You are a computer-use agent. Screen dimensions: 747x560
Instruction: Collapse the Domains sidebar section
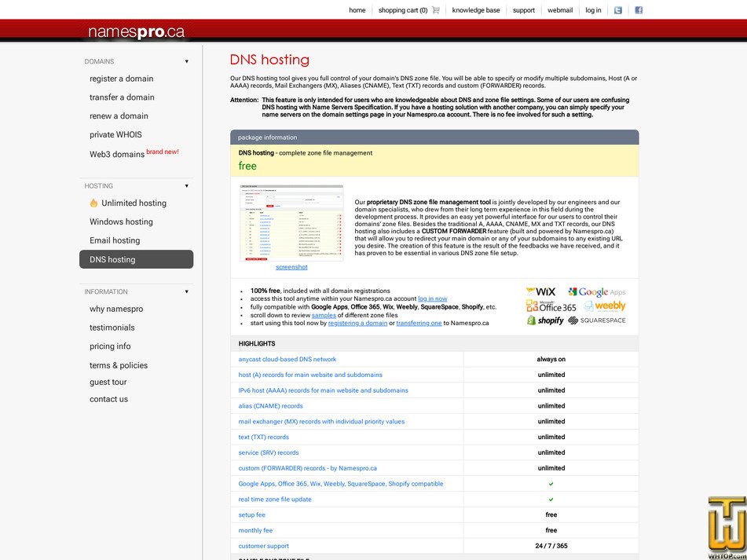tap(187, 61)
